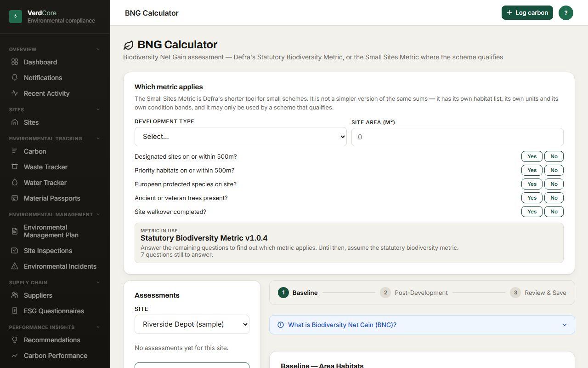Click the Notifications bell icon

(x=15, y=78)
